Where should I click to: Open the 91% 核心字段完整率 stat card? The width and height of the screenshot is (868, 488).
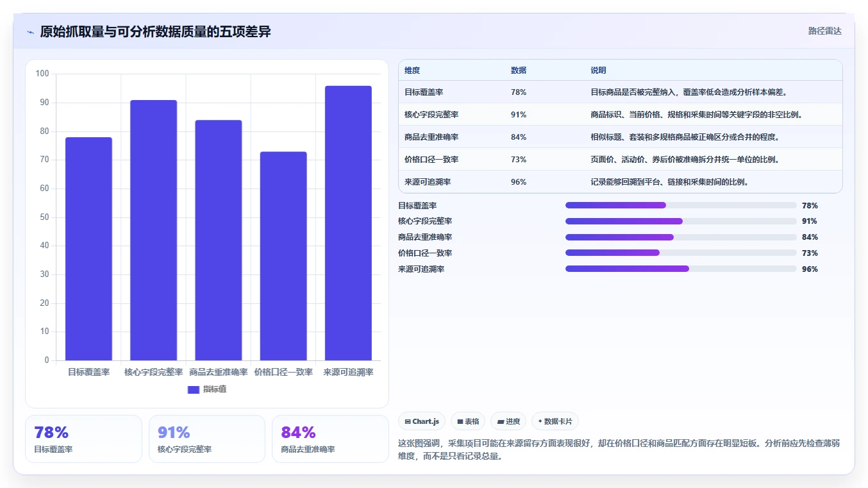pos(207,439)
